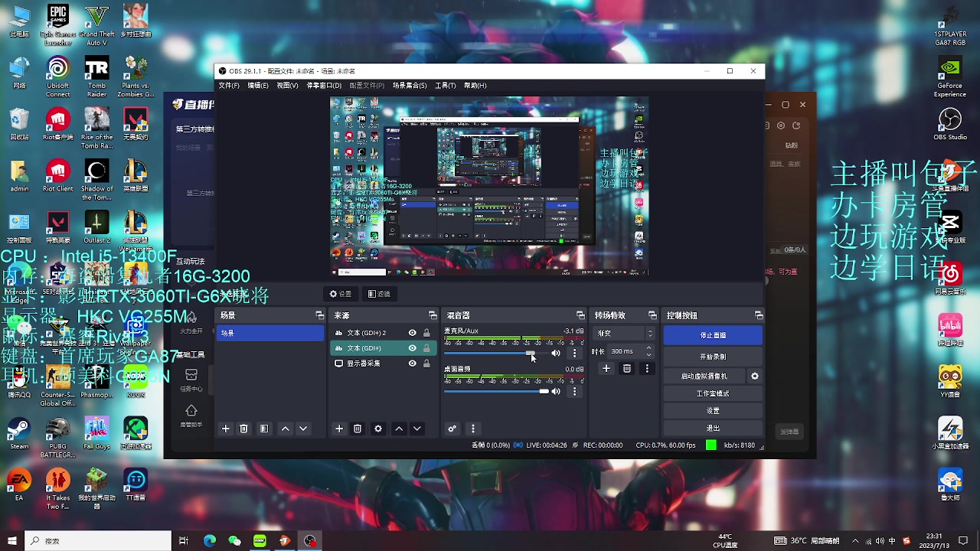Add a new source with the plus icon in 来源 panel
Image resolution: width=980 pixels, height=551 pixels.
pos(339,429)
